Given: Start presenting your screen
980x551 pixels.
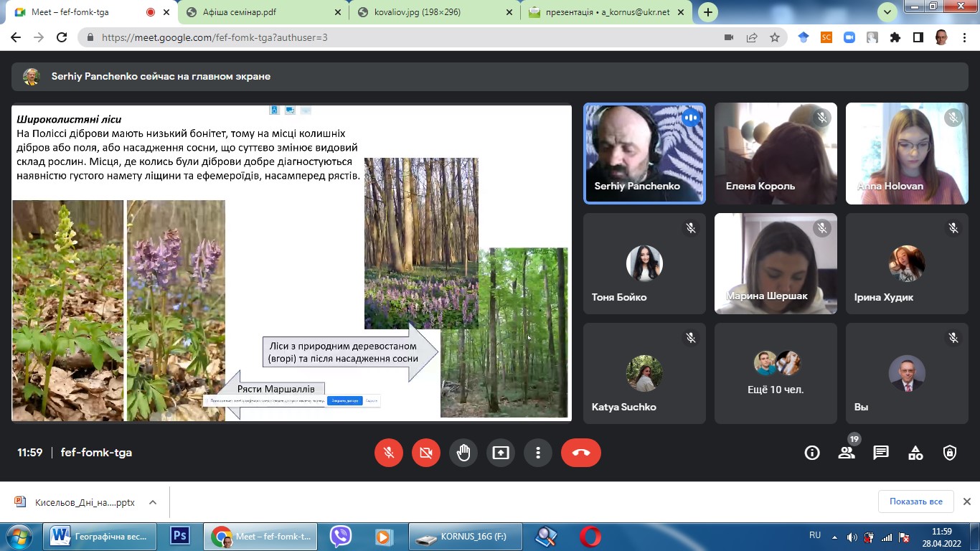Looking at the screenshot, I should [501, 453].
